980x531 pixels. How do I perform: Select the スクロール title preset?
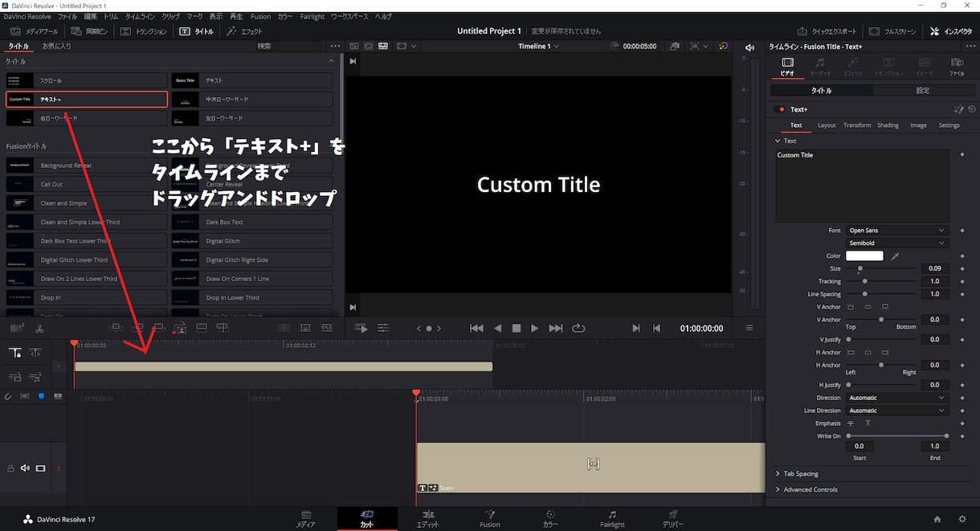coord(87,80)
